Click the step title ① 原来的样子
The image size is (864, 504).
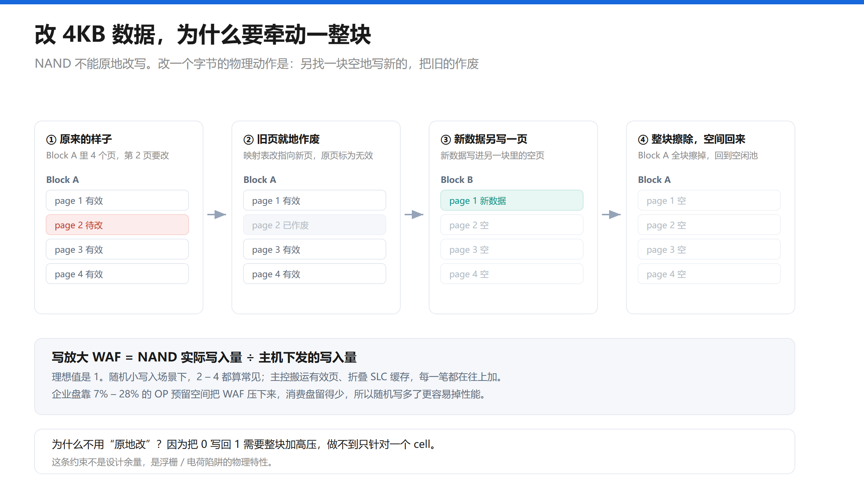[x=79, y=139]
